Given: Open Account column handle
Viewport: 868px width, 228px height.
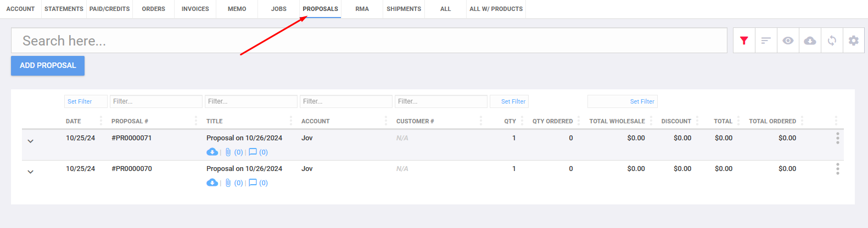Looking at the screenshot, I should pyautogui.click(x=386, y=121).
